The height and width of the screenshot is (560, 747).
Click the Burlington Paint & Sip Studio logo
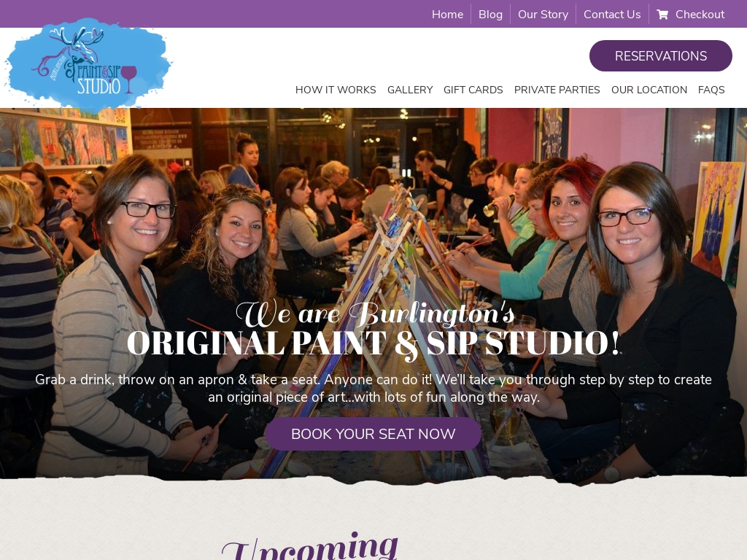pos(88,65)
